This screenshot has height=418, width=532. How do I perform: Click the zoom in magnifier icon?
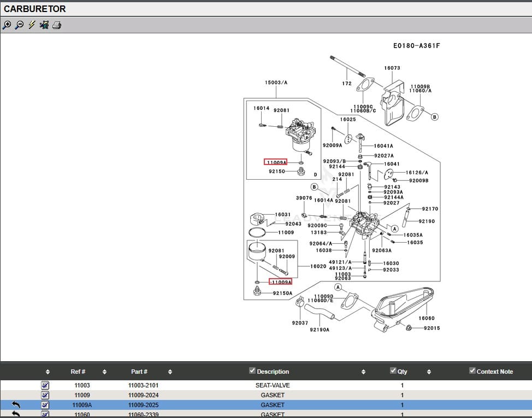pos(7,25)
